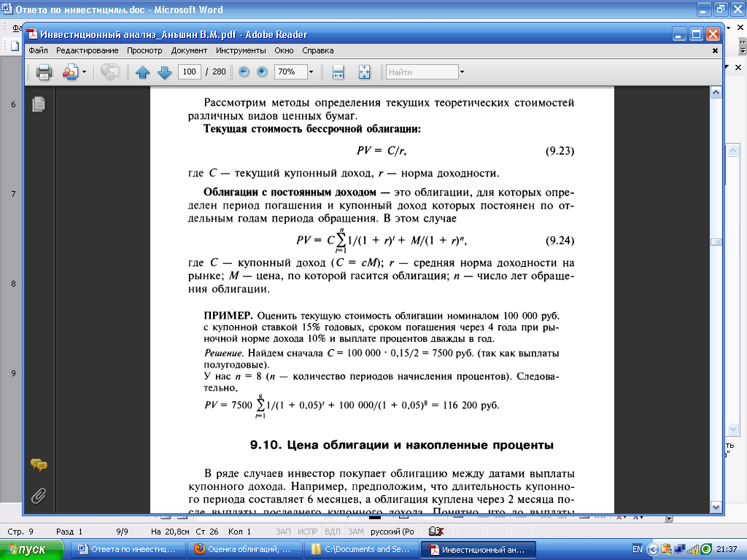Image resolution: width=747 pixels, height=560 pixels.
Task: Open the zoom level dropdown arrow
Action: point(311,72)
